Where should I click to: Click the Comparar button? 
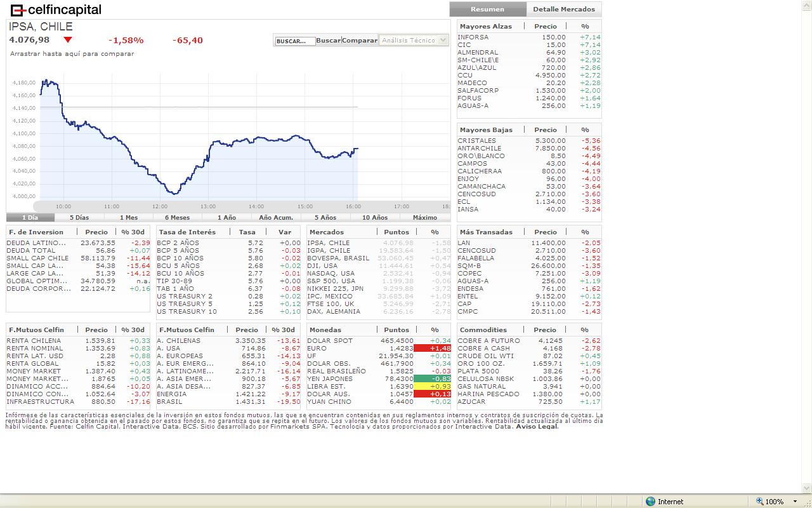tap(360, 40)
